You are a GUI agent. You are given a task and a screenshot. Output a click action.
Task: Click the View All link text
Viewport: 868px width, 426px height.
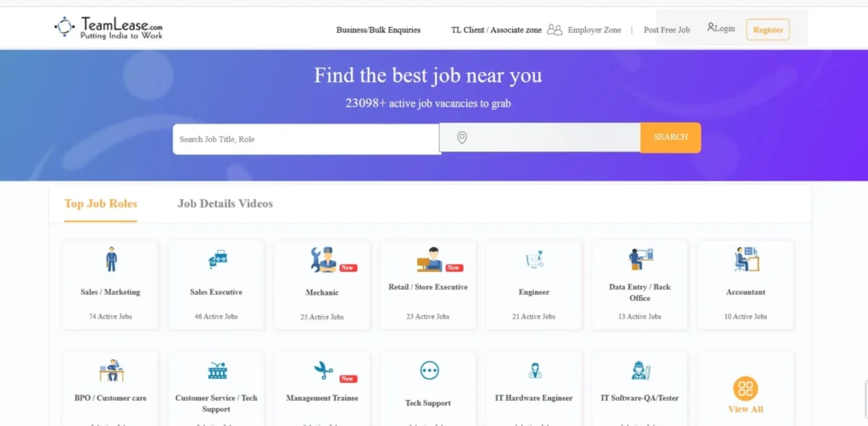(x=746, y=409)
